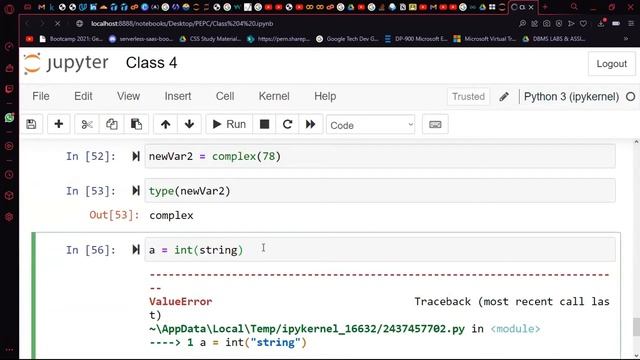
Task: Open history clock icon in browser sidebar
Action: tap(9, 175)
